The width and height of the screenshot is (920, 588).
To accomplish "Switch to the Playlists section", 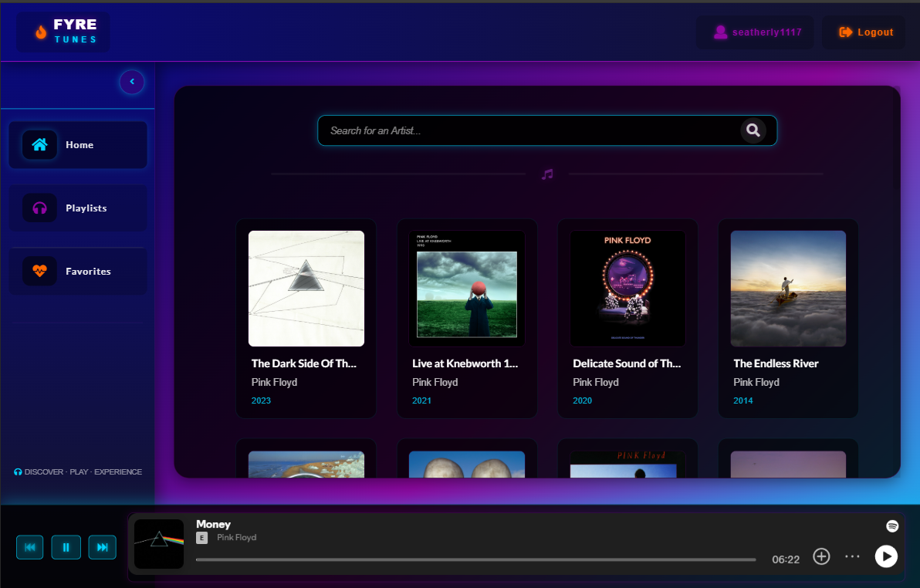I will pyautogui.click(x=86, y=208).
